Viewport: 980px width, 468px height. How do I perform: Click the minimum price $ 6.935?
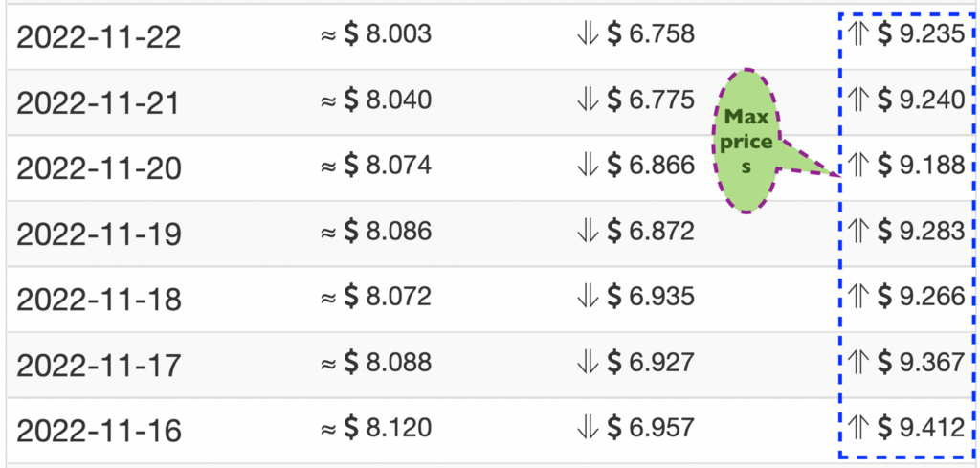(651, 298)
